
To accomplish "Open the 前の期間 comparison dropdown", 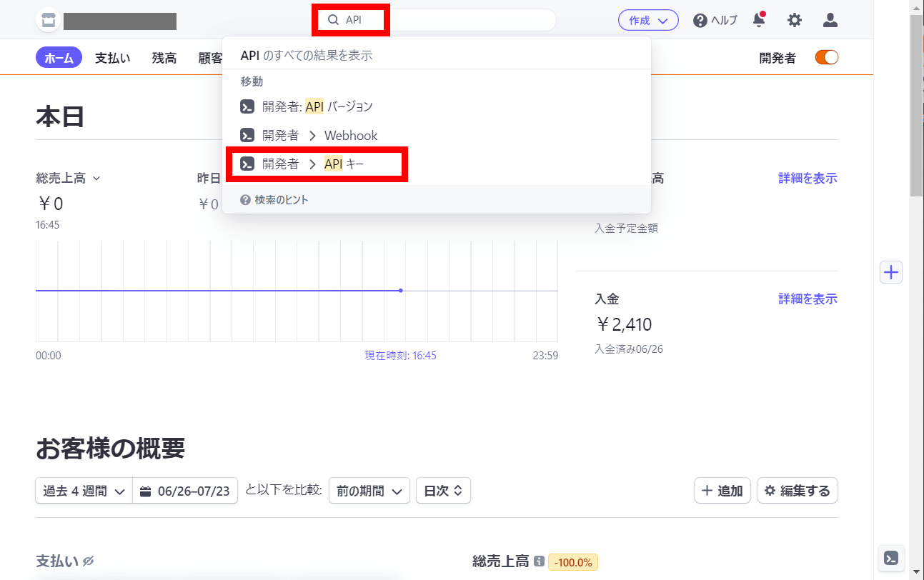I will 369,491.
